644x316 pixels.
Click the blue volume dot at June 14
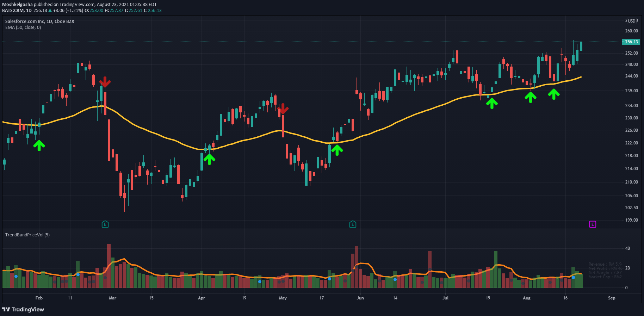click(x=395, y=279)
